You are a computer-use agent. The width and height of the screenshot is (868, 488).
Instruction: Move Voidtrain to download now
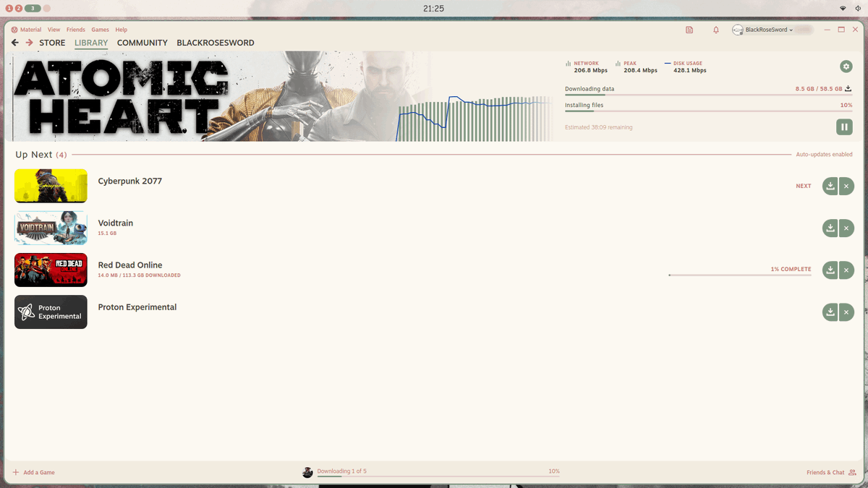point(830,228)
